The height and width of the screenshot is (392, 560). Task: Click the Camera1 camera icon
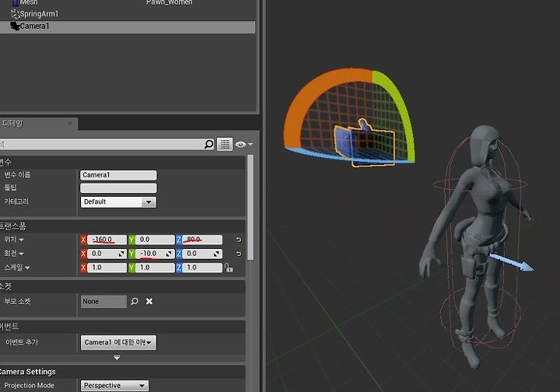(x=15, y=26)
